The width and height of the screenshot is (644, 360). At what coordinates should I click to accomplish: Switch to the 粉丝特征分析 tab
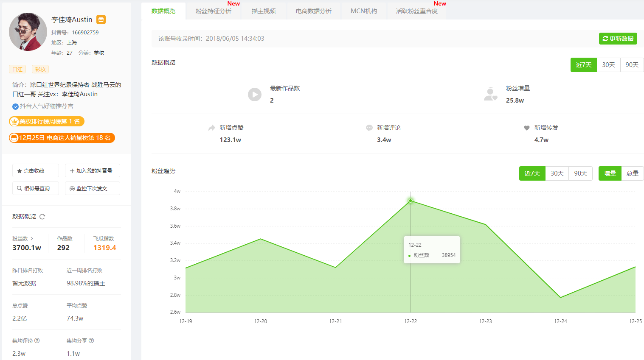(213, 11)
